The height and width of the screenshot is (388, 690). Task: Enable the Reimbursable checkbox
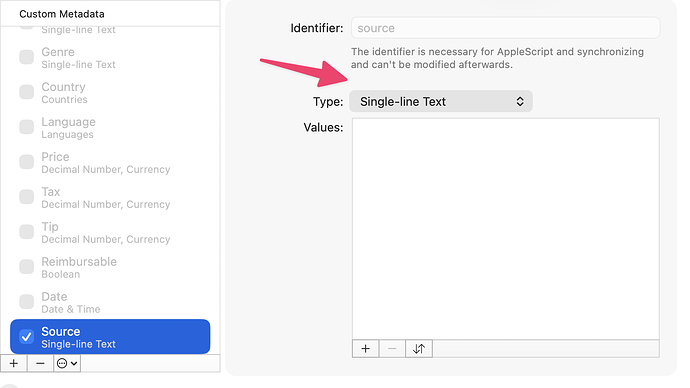pyautogui.click(x=26, y=267)
